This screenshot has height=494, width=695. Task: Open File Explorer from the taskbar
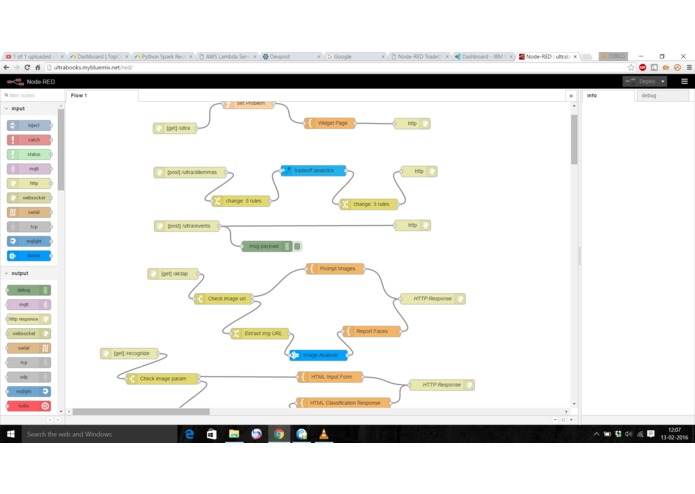[x=234, y=434]
